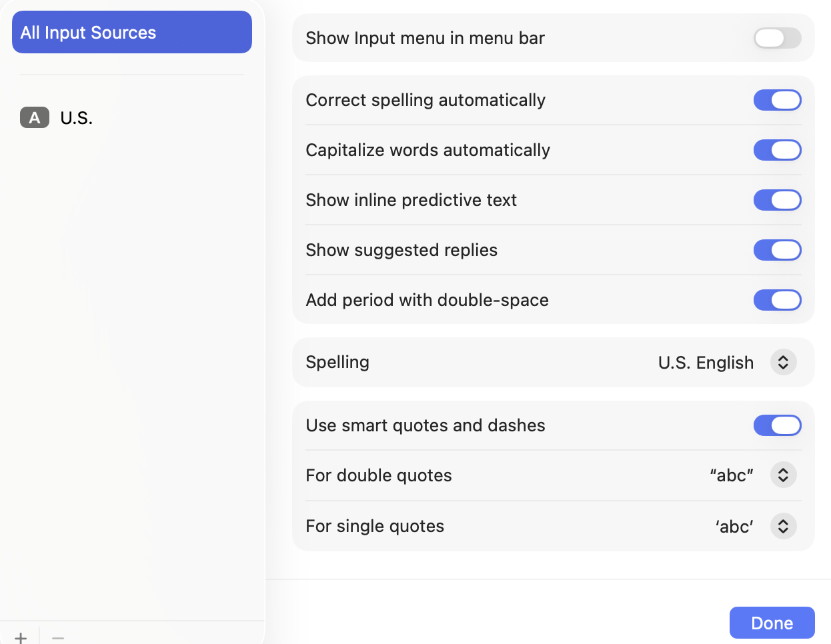Disable Correct spelling automatically
831x644 pixels.
coord(777,100)
